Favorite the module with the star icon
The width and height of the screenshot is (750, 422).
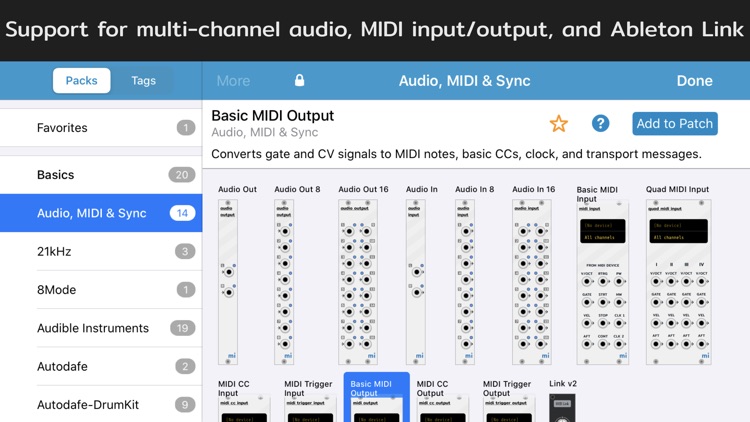[558, 124]
